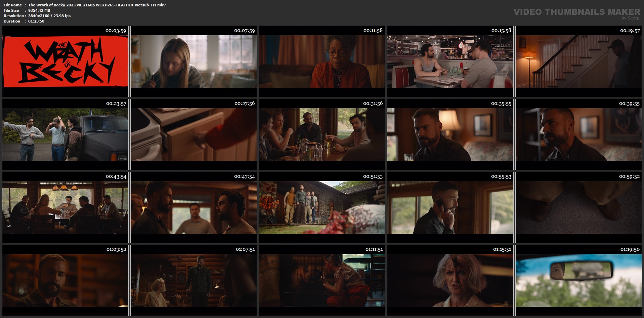
Task: Select the phone call thumbnail at 00:55:53
Action: click(450, 207)
